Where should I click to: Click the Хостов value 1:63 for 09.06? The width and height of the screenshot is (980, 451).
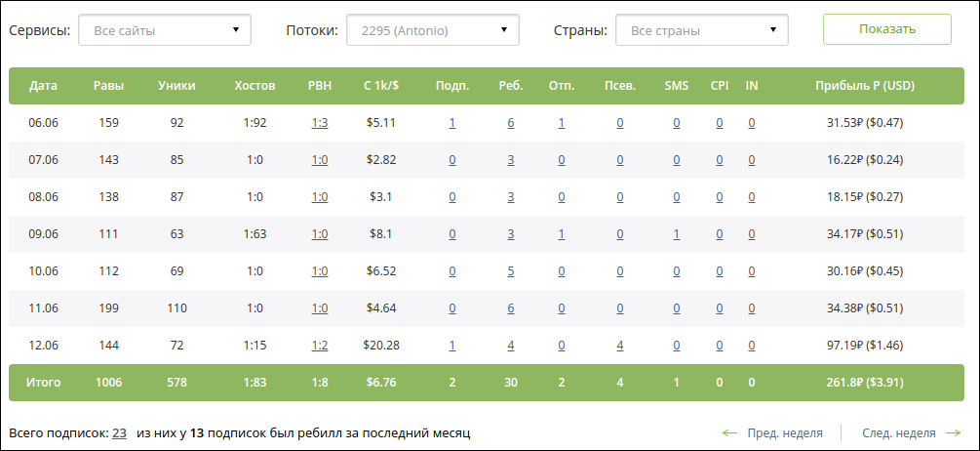(255, 234)
